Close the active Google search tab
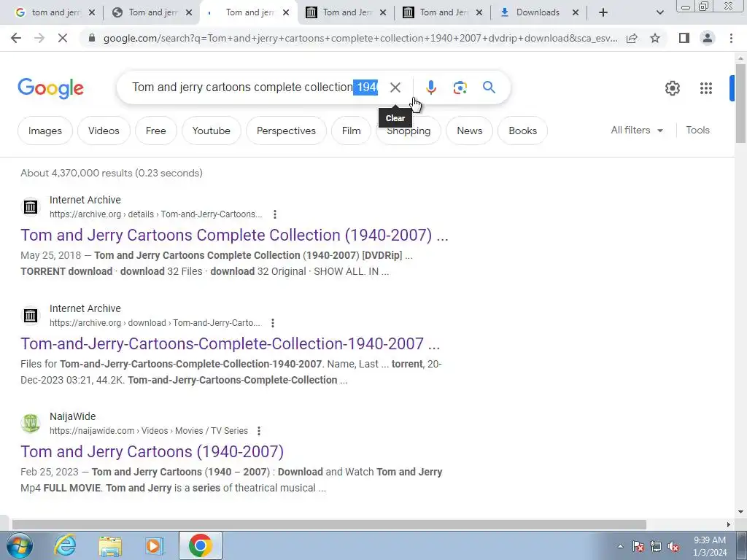 286,13
